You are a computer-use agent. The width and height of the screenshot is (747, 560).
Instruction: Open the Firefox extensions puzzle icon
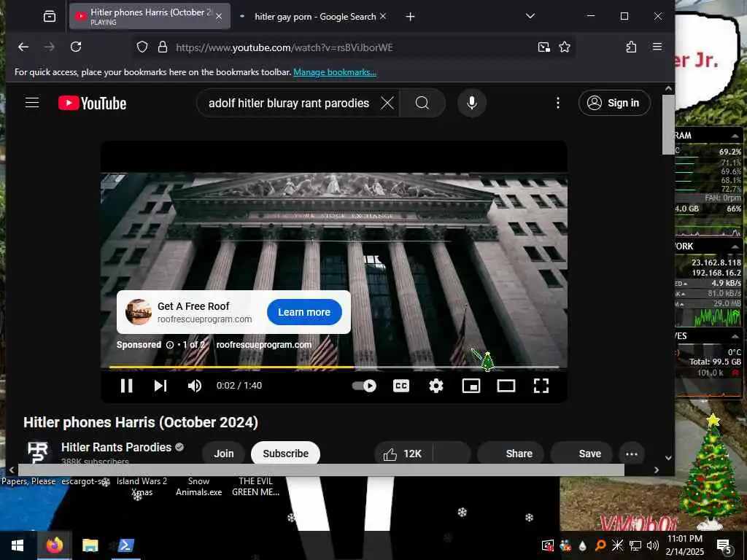631,47
